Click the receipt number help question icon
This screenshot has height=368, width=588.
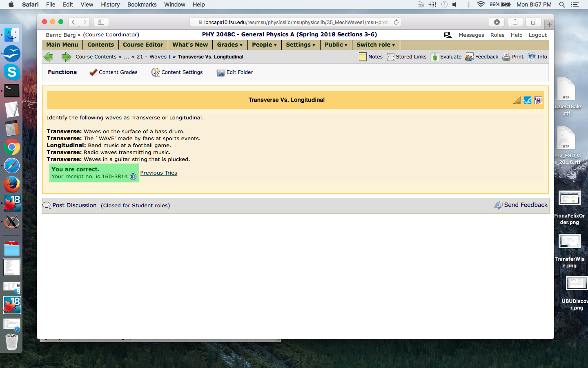(x=133, y=177)
